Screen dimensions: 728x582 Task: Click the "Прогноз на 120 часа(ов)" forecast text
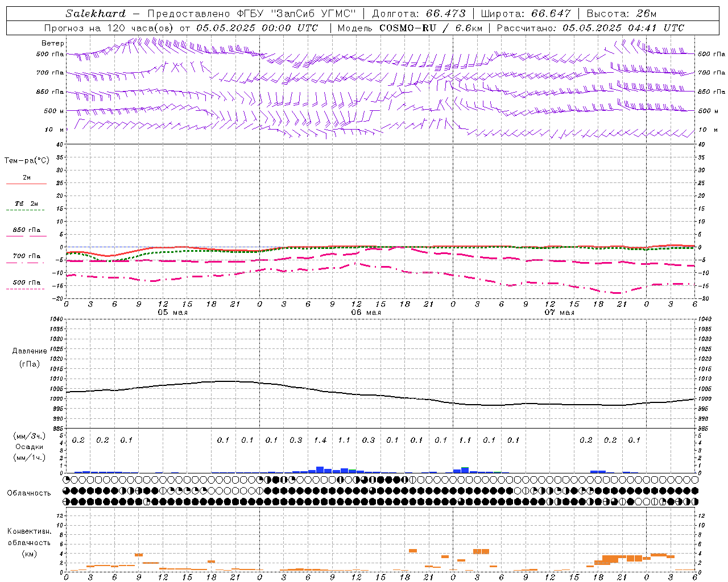tap(109, 28)
